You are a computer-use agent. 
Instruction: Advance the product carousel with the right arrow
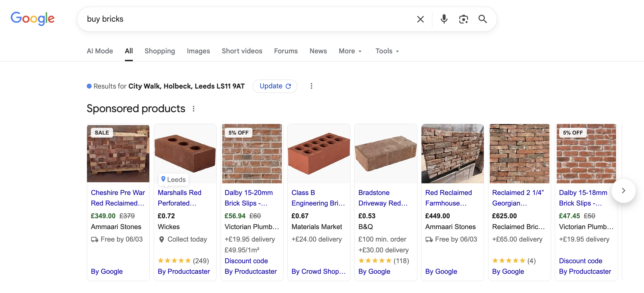click(x=623, y=190)
